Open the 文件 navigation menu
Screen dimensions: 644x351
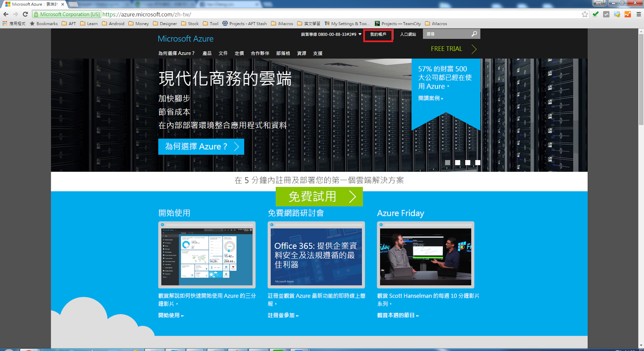click(x=223, y=53)
